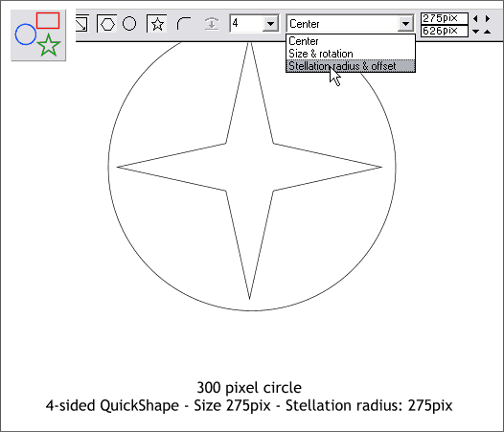Expand the Center editing mode dropdown arrow

405,24
